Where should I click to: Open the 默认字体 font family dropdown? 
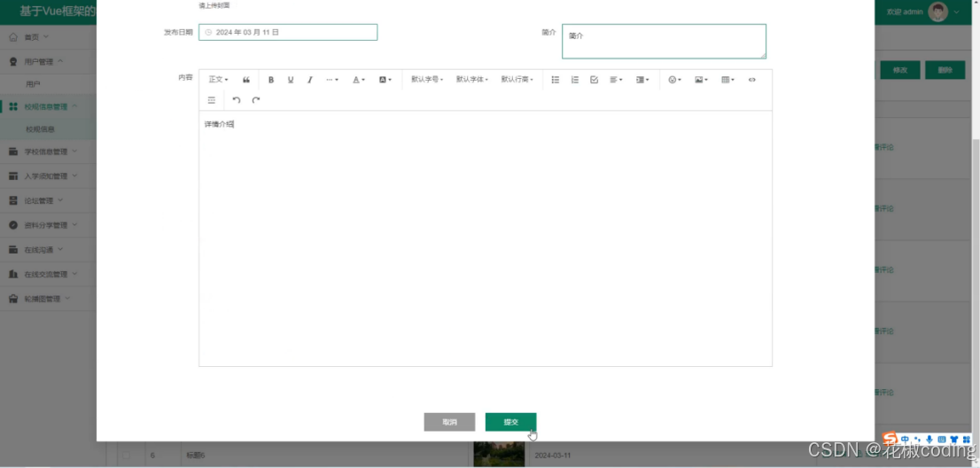tap(472, 80)
